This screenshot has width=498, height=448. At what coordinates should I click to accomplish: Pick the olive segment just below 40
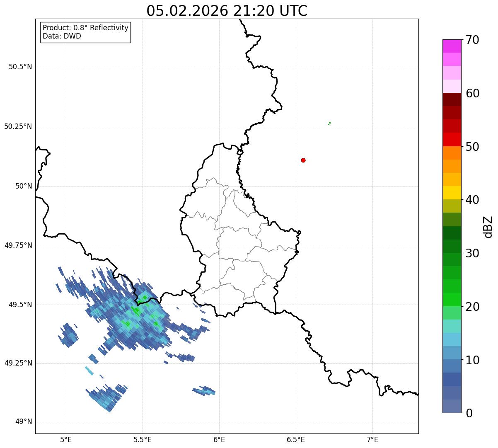click(x=452, y=206)
